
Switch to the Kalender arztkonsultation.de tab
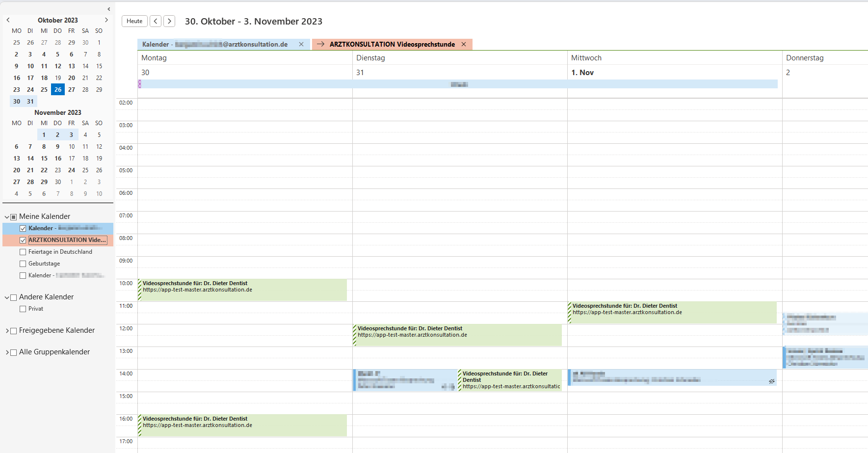click(216, 44)
